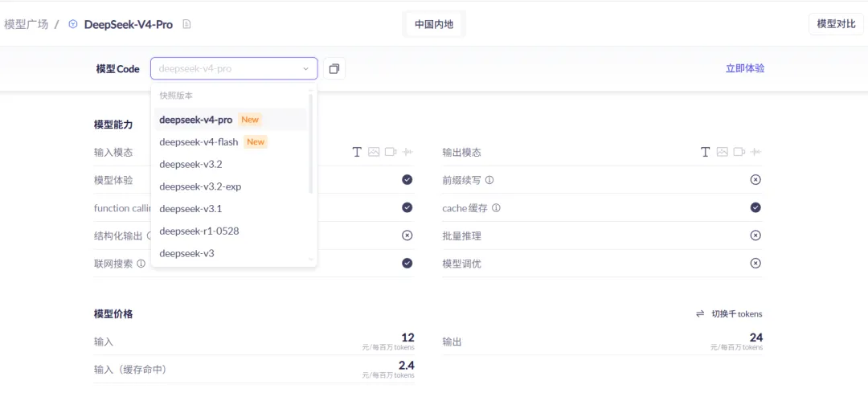Viewport: 868px width, 401px height.
Task: Click the cross icon for 模型调优
Action: 755,263
